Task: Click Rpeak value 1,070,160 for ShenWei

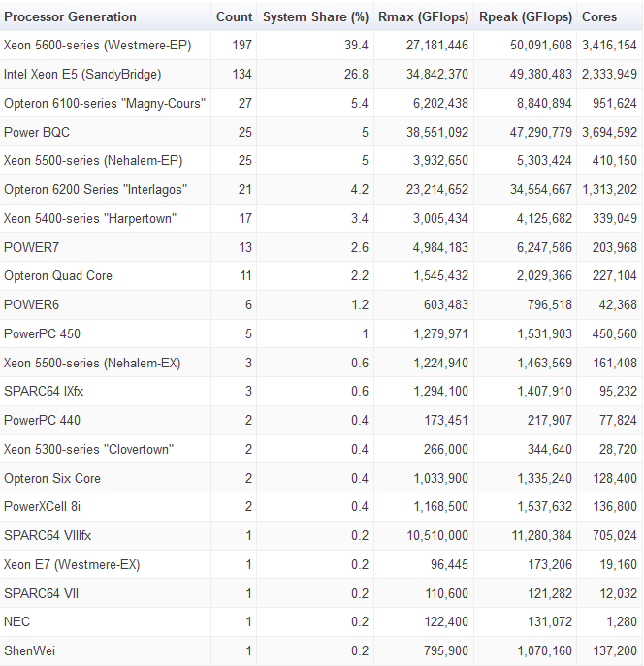Action: (545, 650)
